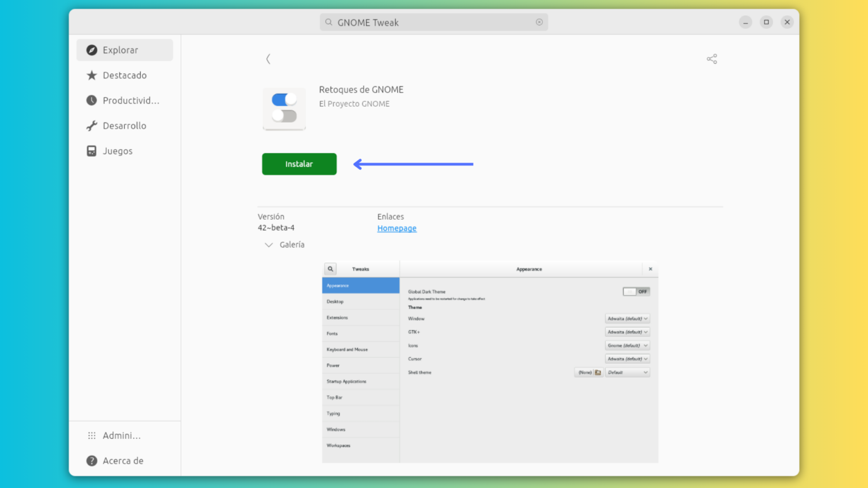Viewport: 868px width, 488px height.
Task: Select the Desarrollo wrench icon
Action: pyautogui.click(x=91, y=125)
